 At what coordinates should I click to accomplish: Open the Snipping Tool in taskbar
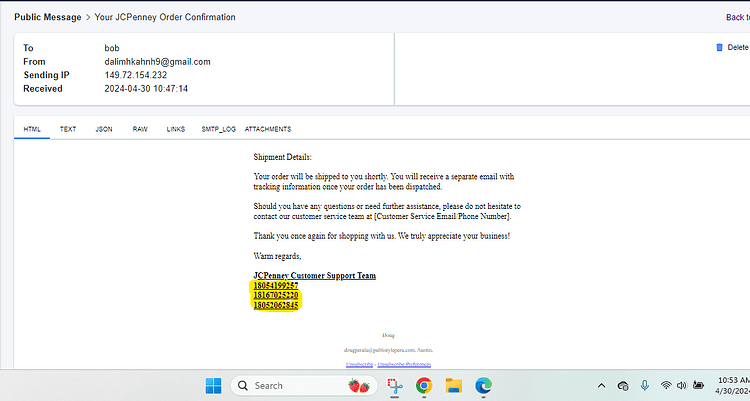pyautogui.click(x=395, y=386)
